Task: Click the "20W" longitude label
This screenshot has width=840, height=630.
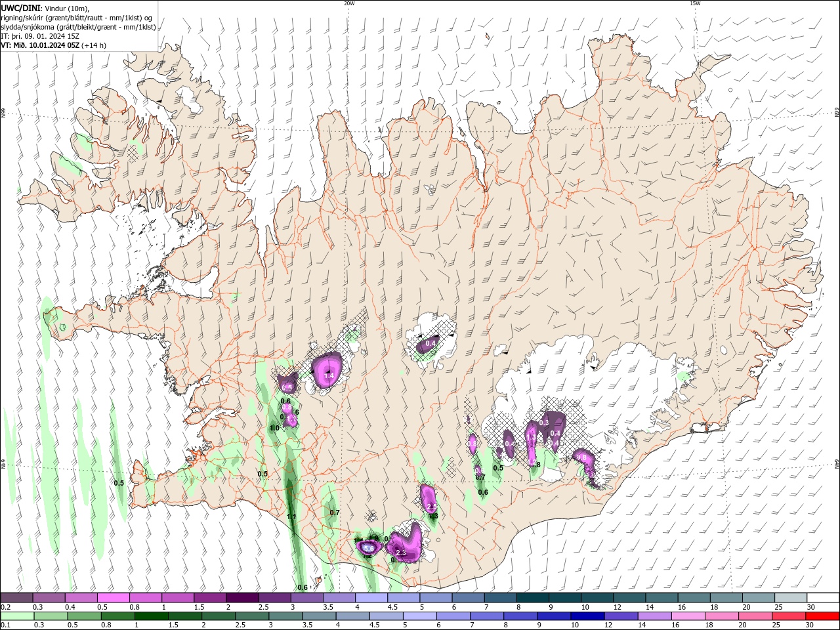Action: point(349,3)
